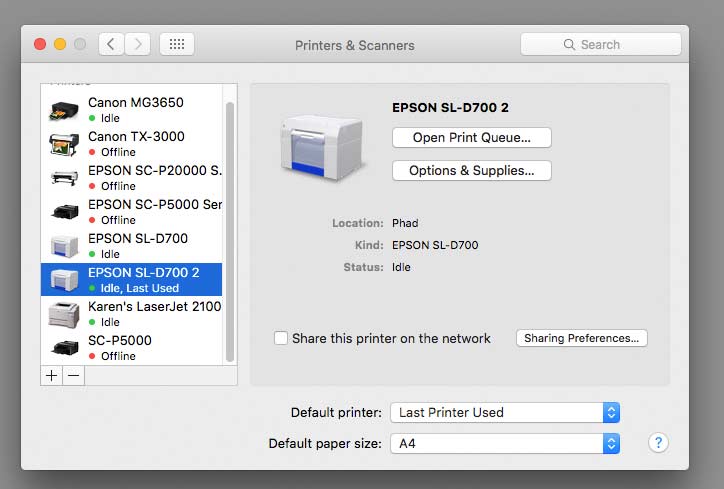Screen dimensions: 724x489
Task: Close the Printers & Scanners window
Action: [40, 44]
